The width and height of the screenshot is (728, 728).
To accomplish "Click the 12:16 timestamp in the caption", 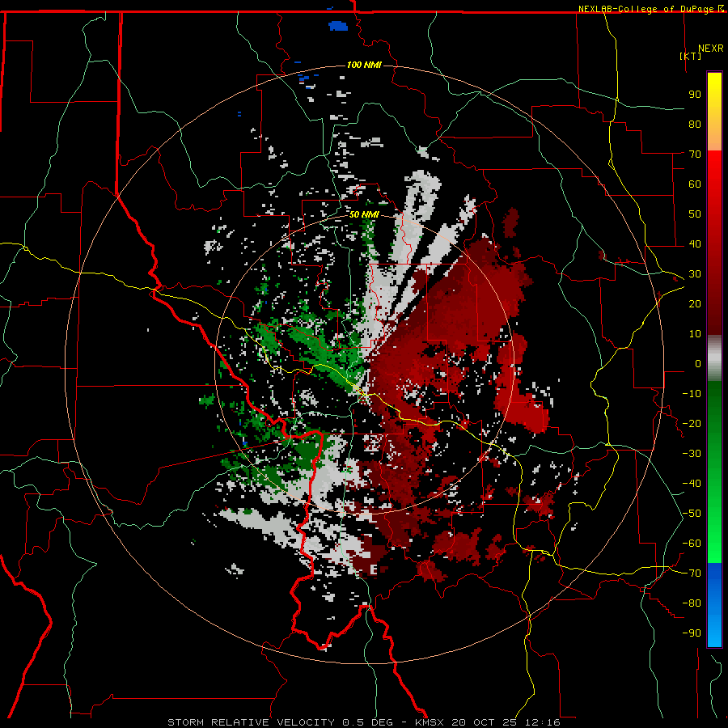I will [542, 722].
